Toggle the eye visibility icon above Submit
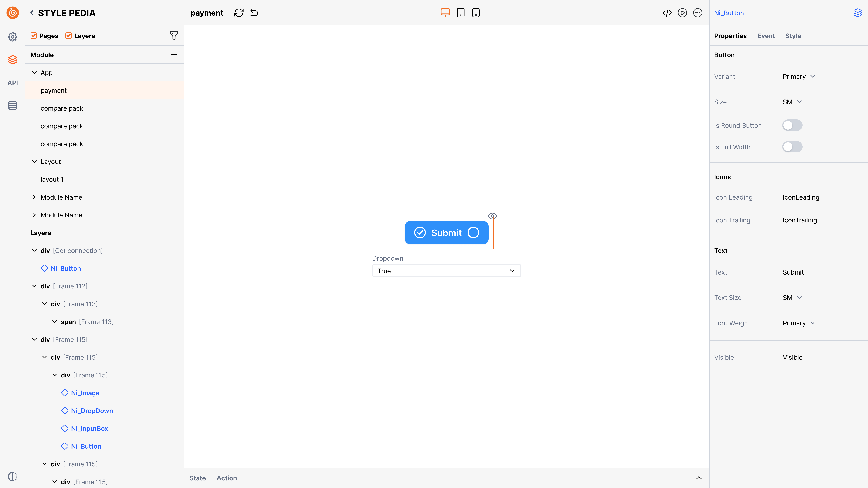This screenshot has width=868, height=488. click(492, 216)
